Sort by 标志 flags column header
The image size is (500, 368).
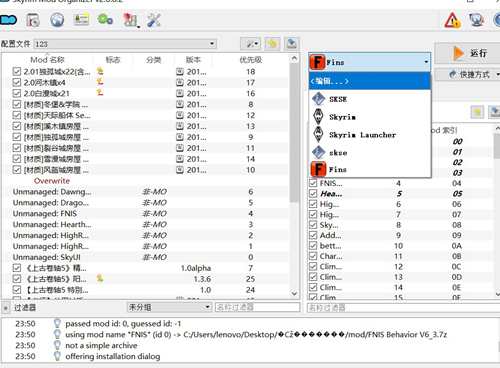point(113,60)
